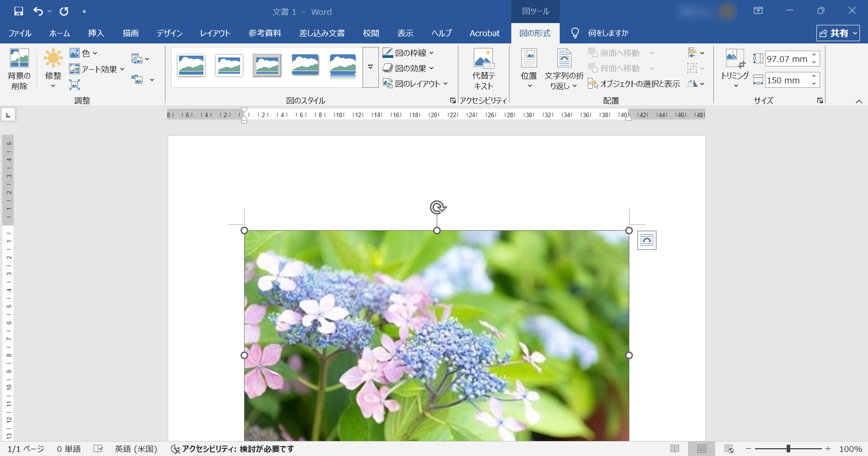The image size is (868, 456).
Task: Click オブジェクトの選択と表示 selection pane
Action: [x=634, y=84]
